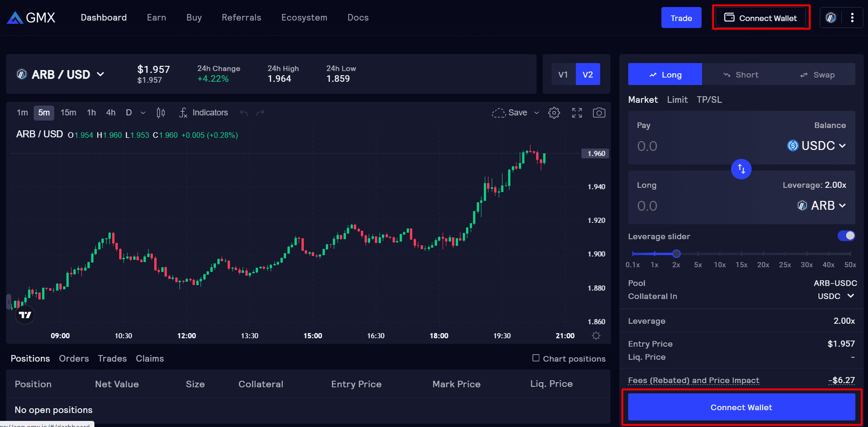
Task: Click the large Connect Wallet button at bottom
Action: pos(741,407)
